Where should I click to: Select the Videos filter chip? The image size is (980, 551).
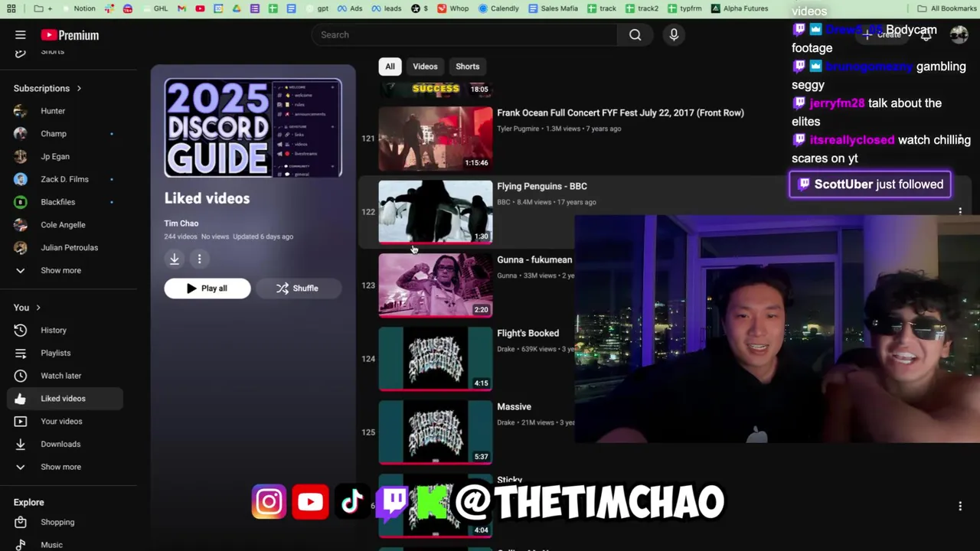(x=425, y=67)
